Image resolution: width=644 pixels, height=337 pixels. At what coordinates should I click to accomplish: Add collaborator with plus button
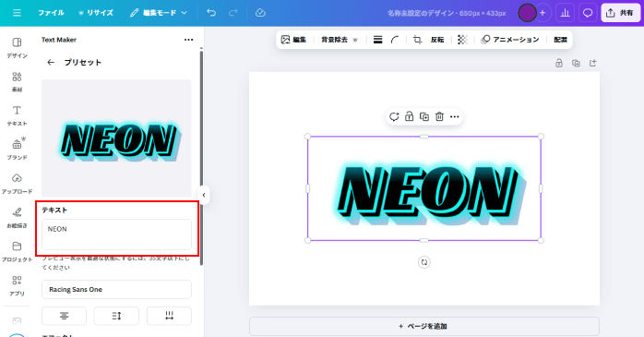pos(543,13)
